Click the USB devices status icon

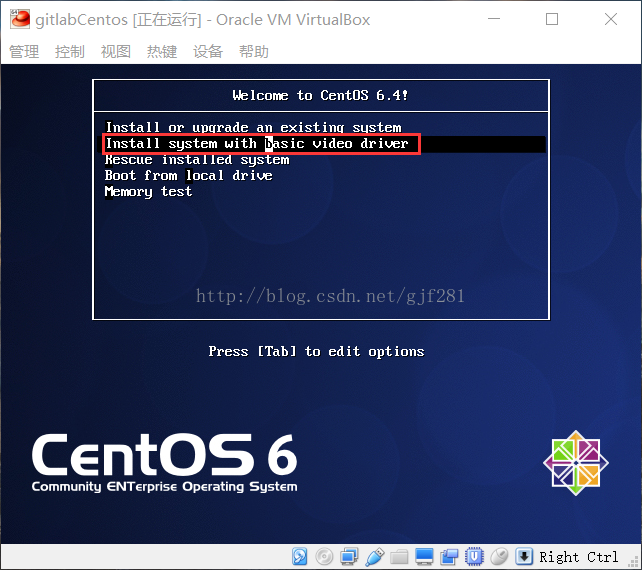point(375,557)
